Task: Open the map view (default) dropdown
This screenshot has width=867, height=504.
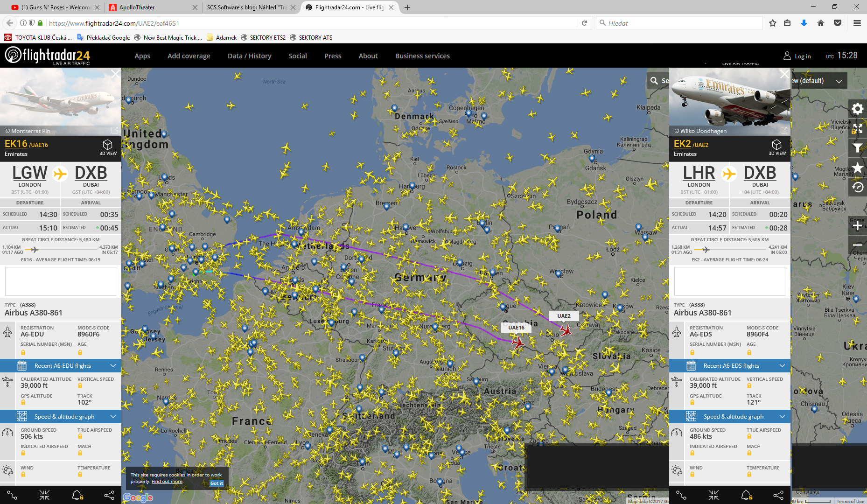Action: 819,81
